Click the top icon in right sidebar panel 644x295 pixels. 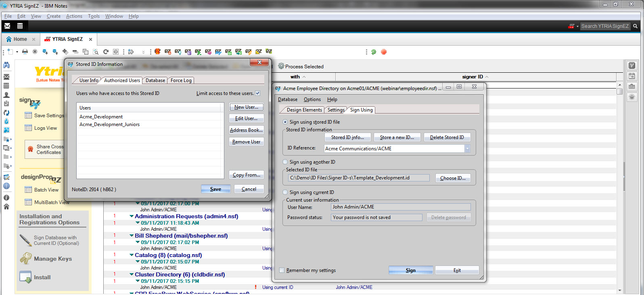point(632,65)
